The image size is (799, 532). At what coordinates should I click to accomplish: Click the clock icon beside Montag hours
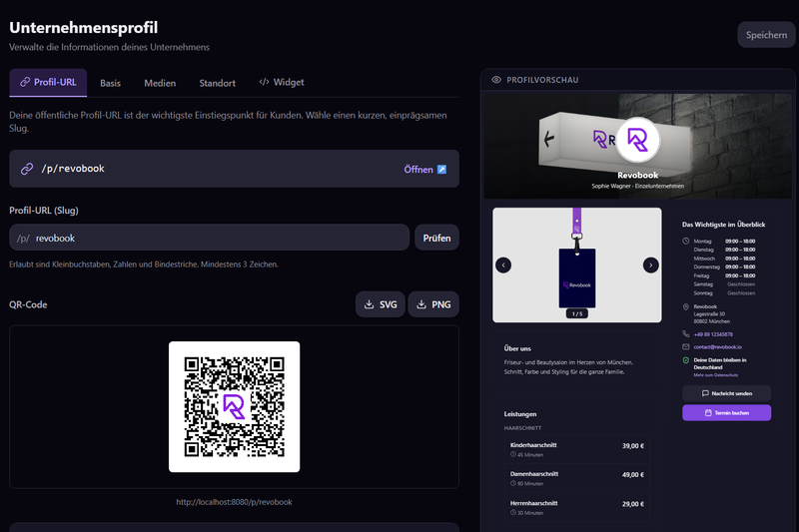coord(686,241)
